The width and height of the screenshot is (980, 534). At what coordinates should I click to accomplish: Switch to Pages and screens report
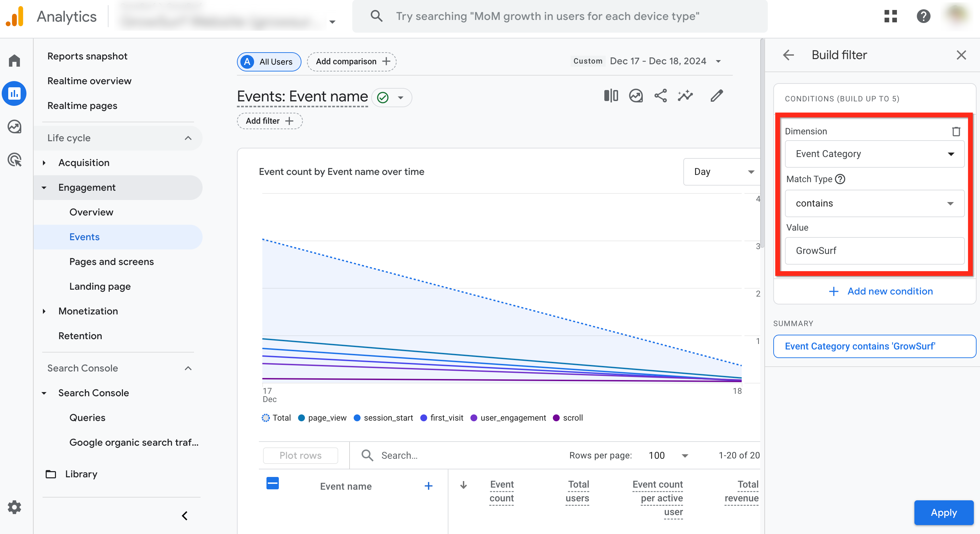(x=111, y=262)
